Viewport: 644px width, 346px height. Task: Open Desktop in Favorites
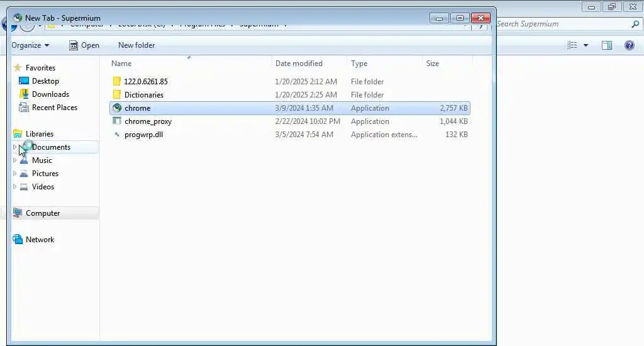click(45, 81)
